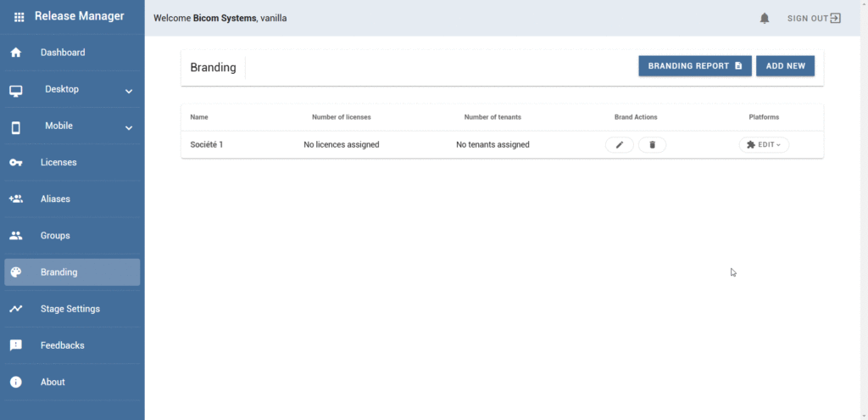The image size is (868, 420).
Task: Click 'Number of tenants' column header
Action: tap(492, 117)
